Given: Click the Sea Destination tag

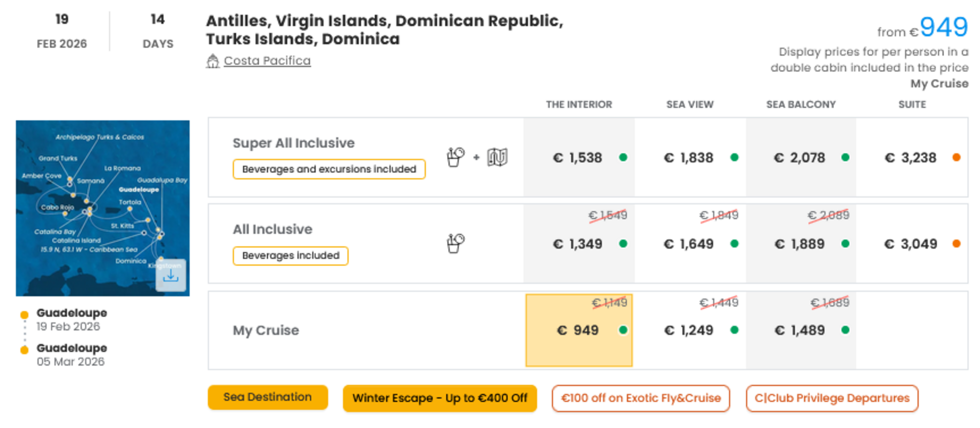Looking at the screenshot, I should point(268,397).
